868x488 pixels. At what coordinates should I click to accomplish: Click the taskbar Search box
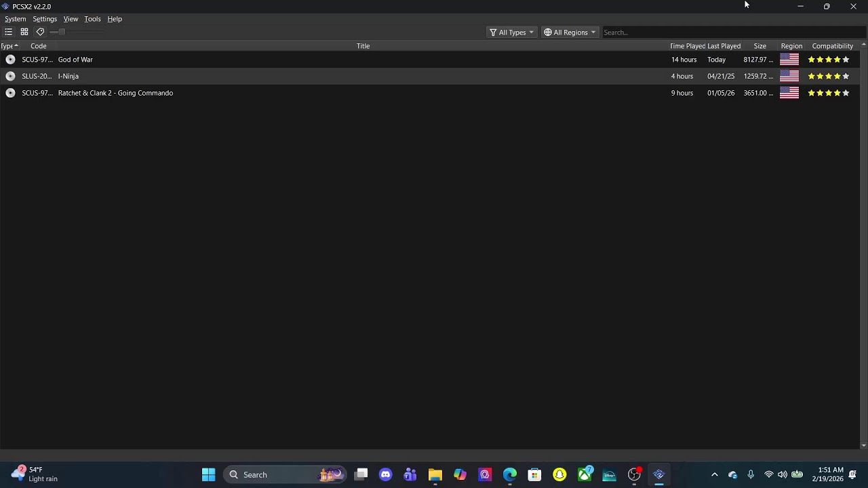[x=285, y=474]
